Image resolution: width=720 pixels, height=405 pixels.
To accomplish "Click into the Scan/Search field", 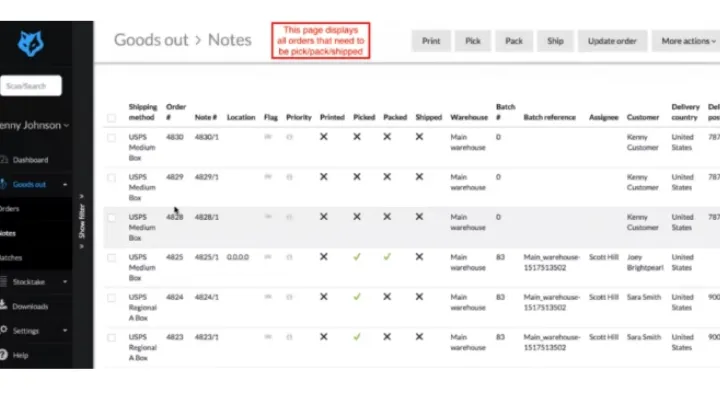I will pyautogui.click(x=32, y=86).
